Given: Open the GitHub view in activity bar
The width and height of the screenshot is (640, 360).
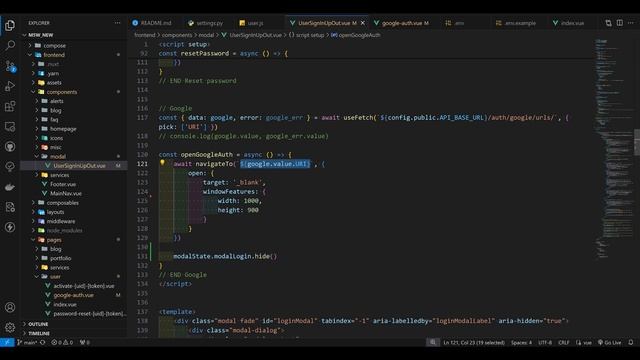Looking at the screenshot, I should 10,147.
